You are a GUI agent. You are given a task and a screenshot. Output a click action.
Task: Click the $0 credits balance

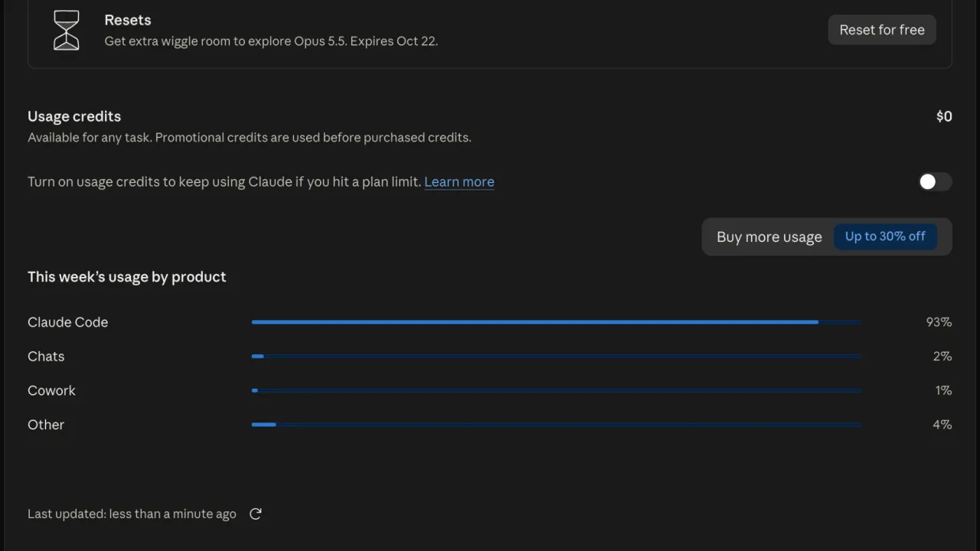[x=944, y=116]
